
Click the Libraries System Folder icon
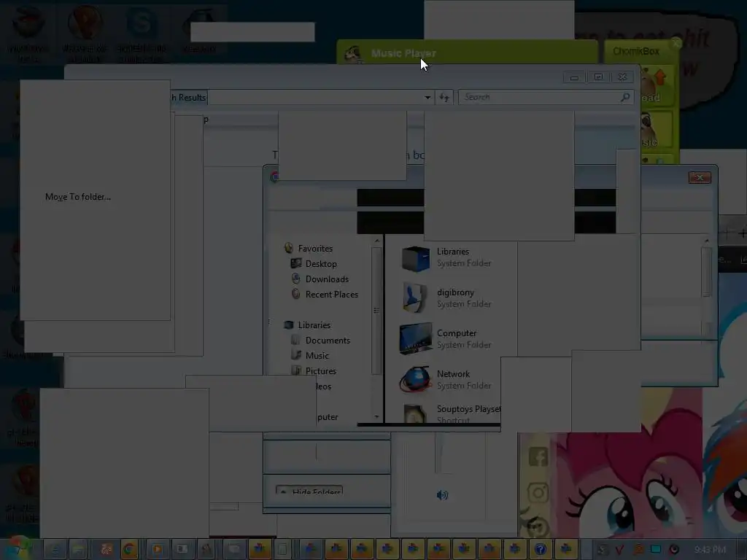(415, 258)
